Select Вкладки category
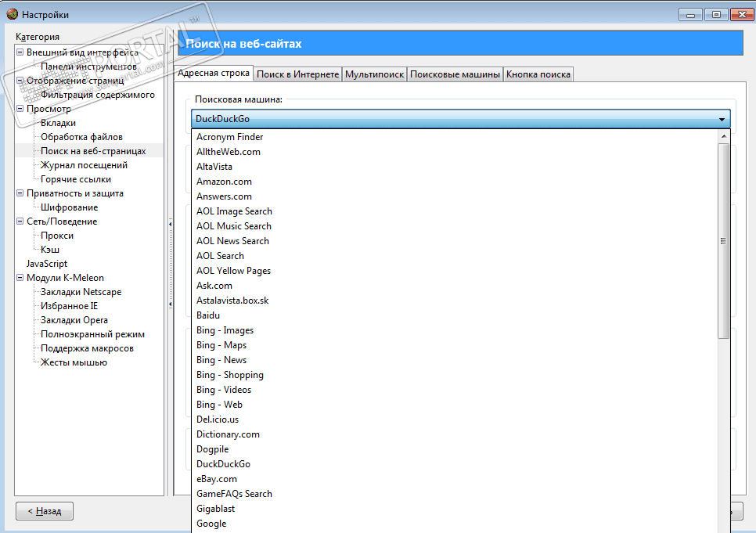Screen dimensions: 756x533 58,123
